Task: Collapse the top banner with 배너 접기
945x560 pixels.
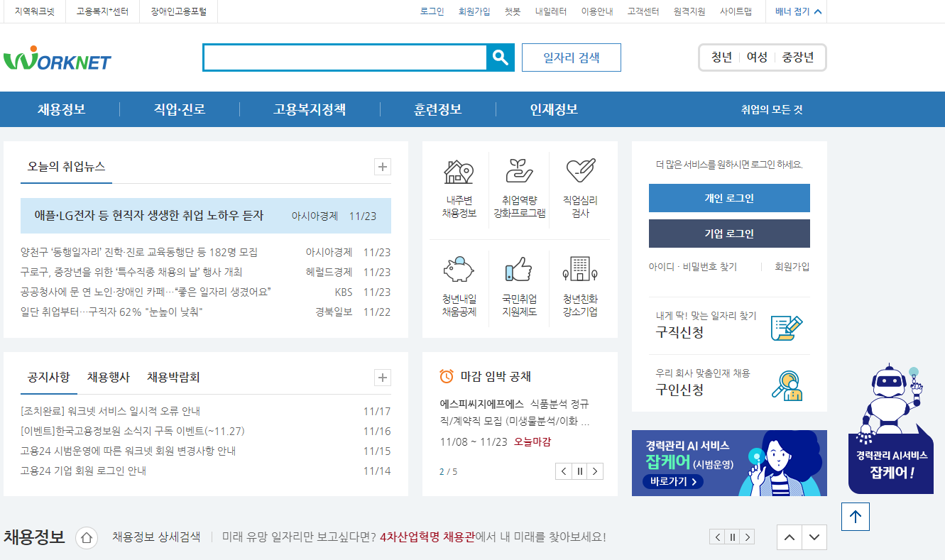Action: [794, 11]
